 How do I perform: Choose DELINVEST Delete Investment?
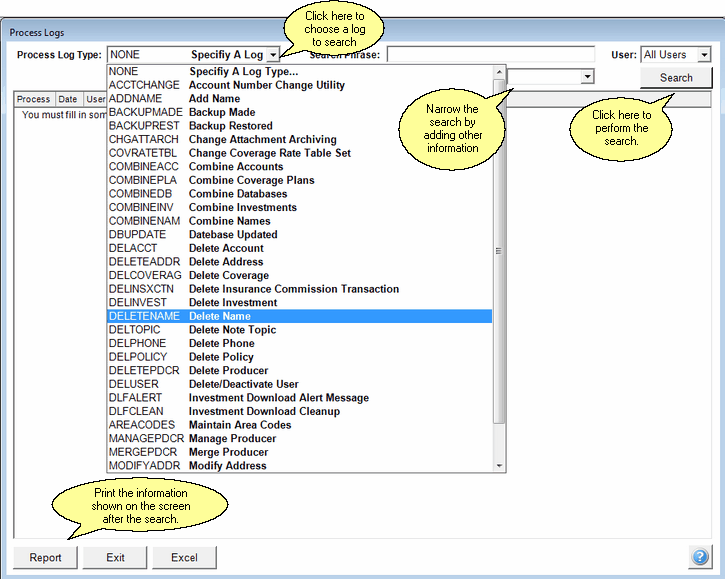point(300,302)
